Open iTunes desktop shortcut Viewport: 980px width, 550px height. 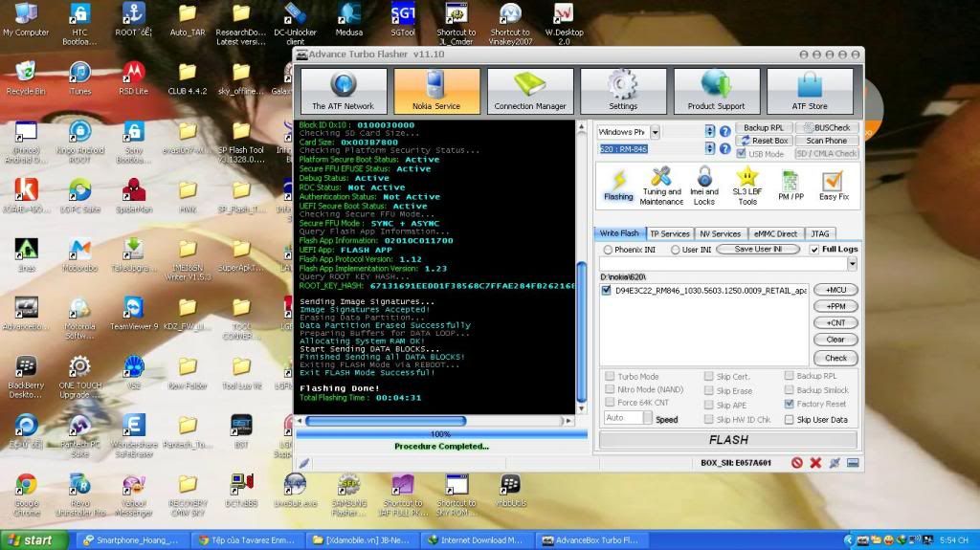80,78
